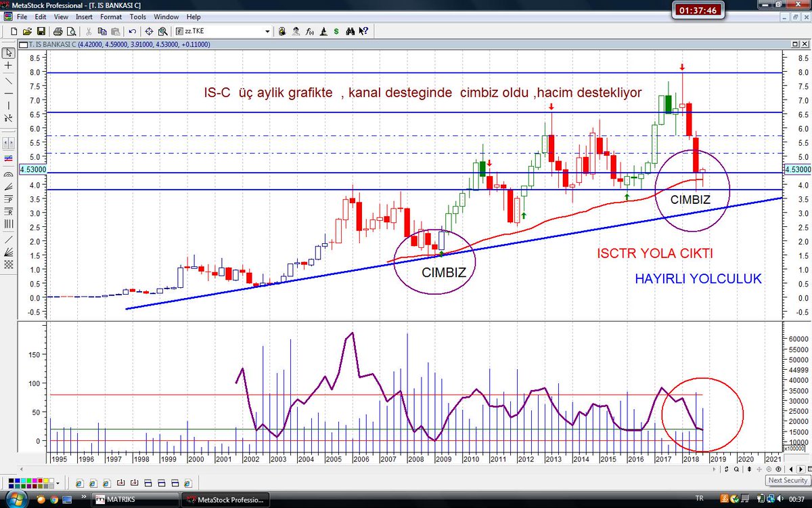This screenshot has width=812, height=508.
Task: Click the TR language indicator
Action: [700, 499]
